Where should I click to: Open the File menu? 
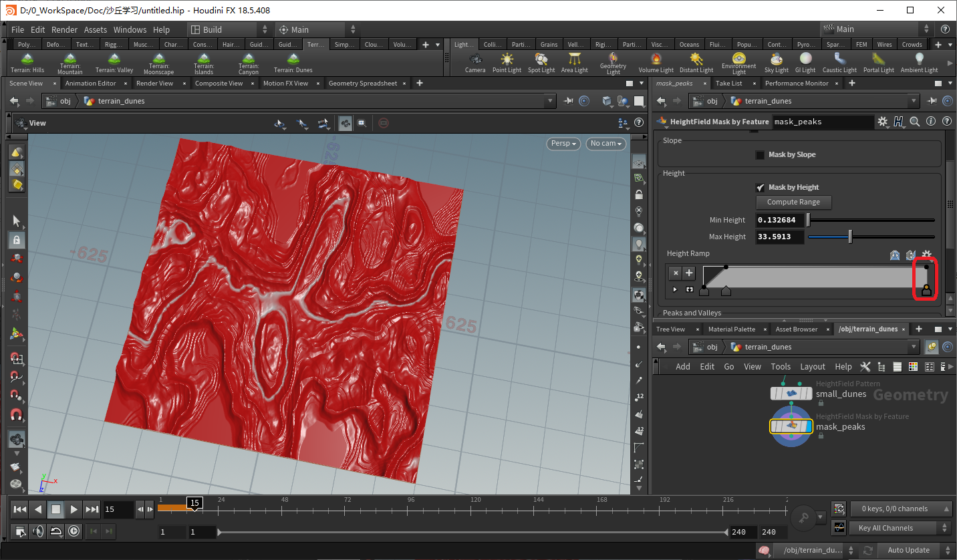point(17,29)
